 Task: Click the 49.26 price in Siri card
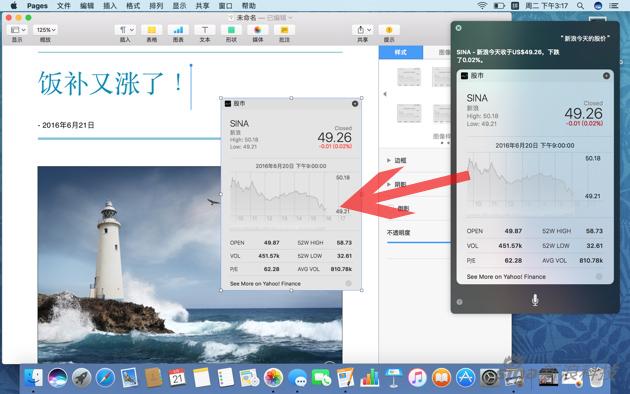click(583, 113)
